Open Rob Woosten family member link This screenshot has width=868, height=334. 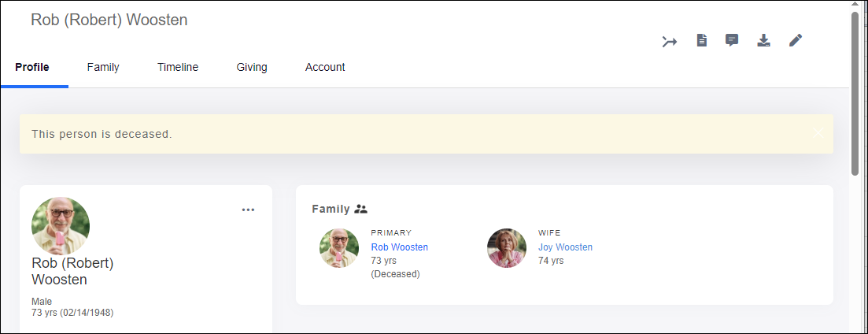point(400,247)
